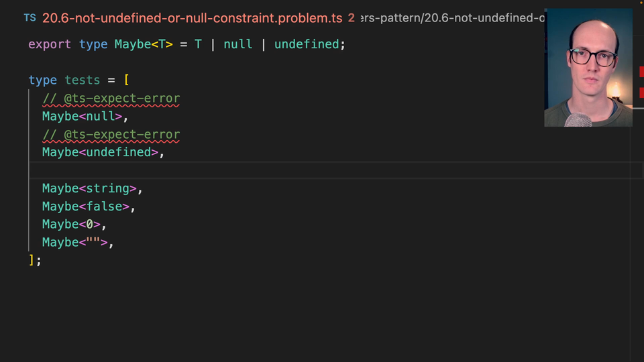Click the breadcrumb path beside the tab

tap(453, 18)
